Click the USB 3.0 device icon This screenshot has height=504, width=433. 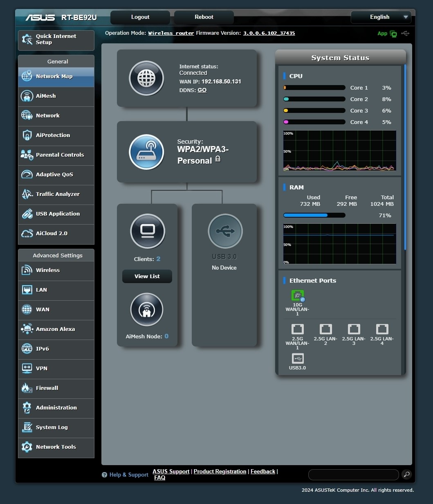click(x=225, y=231)
